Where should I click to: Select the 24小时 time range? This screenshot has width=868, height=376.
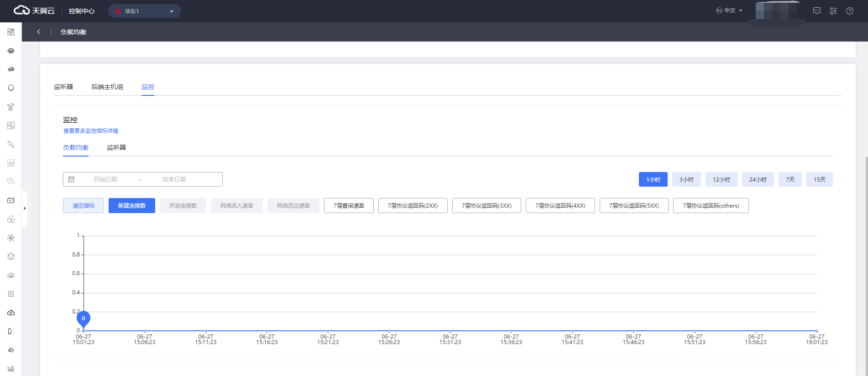tap(758, 179)
